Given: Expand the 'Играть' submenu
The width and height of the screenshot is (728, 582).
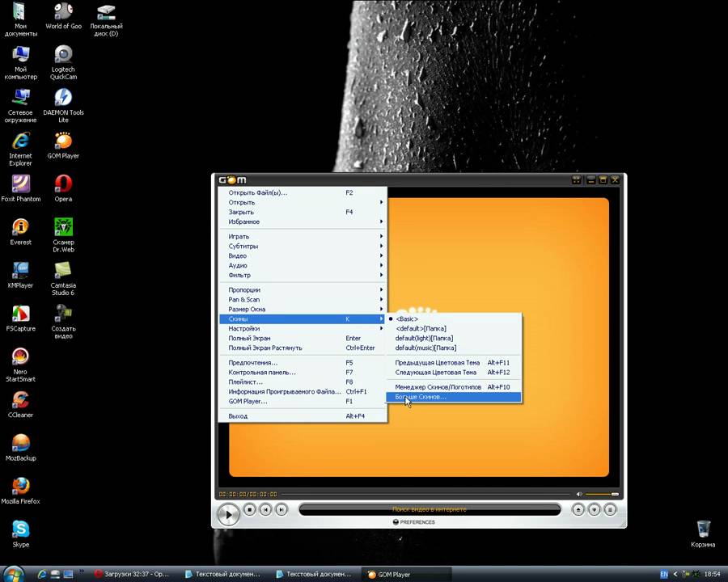Looking at the screenshot, I should pos(303,236).
